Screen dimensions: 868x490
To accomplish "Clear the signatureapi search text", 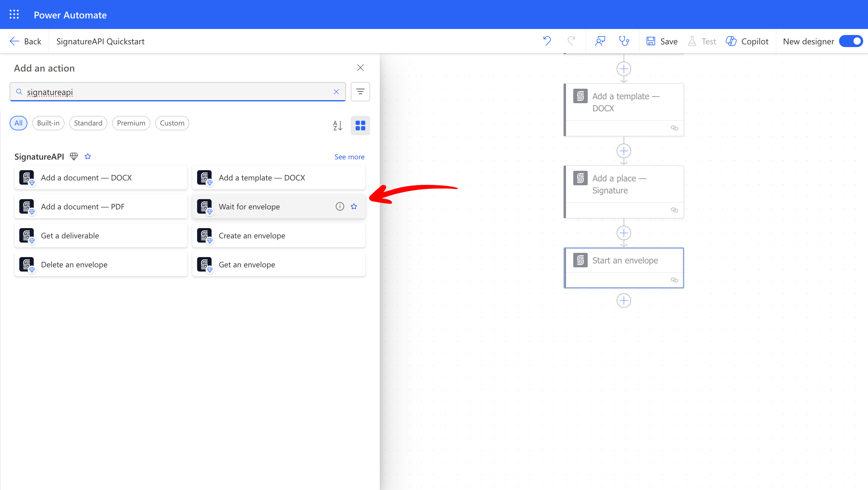I will tap(336, 92).
